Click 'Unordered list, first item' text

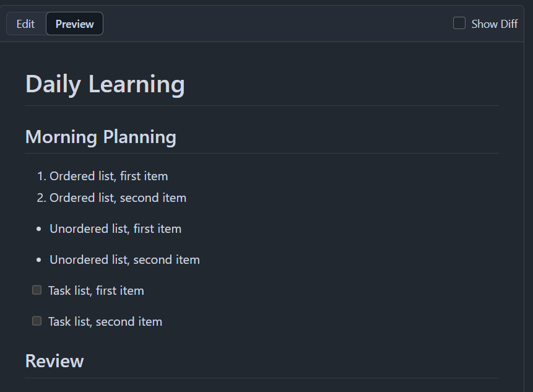(116, 229)
